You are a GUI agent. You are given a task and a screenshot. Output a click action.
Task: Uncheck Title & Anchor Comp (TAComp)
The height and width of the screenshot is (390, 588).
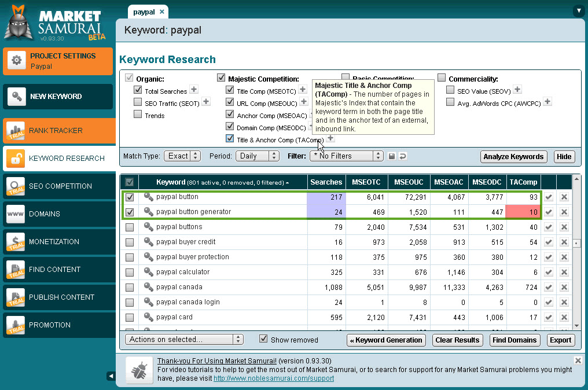[x=230, y=138]
